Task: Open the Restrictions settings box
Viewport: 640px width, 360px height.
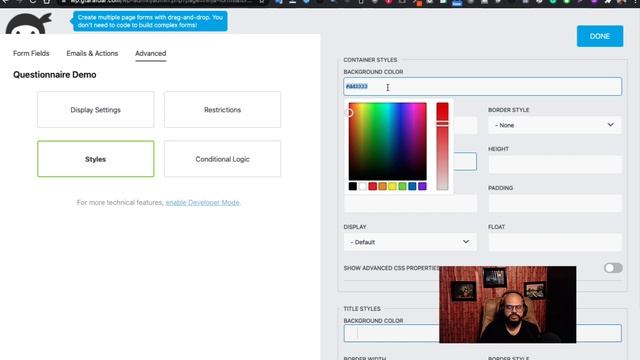Action: pyautogui.click(x=222, y=110)
